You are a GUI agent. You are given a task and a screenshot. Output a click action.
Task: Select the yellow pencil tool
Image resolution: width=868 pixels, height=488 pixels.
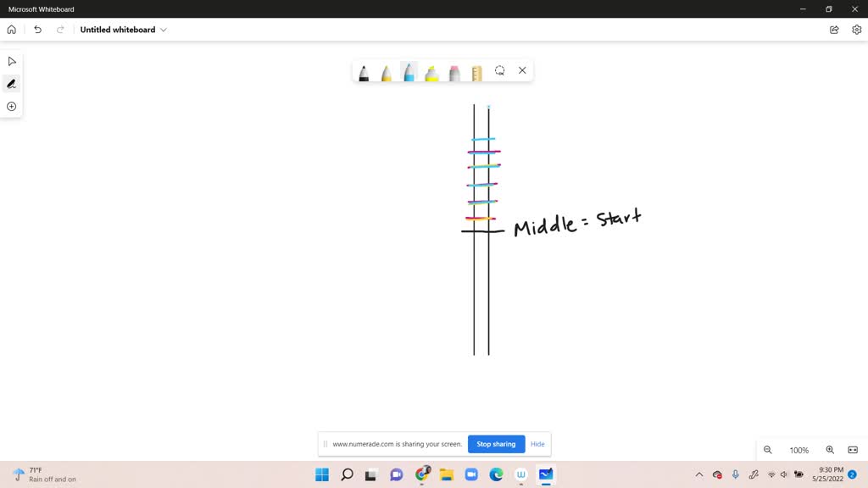coord(387,72)
